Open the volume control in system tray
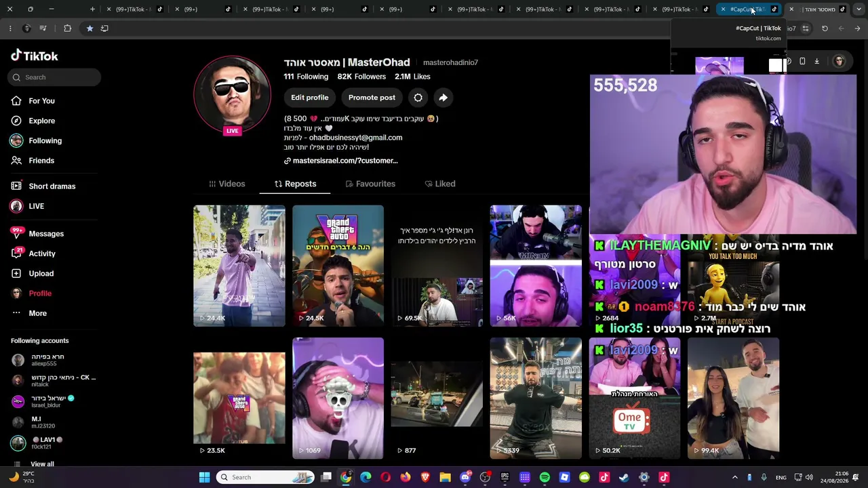The width and height of the screenshot is (868, 488). point(809,477)
